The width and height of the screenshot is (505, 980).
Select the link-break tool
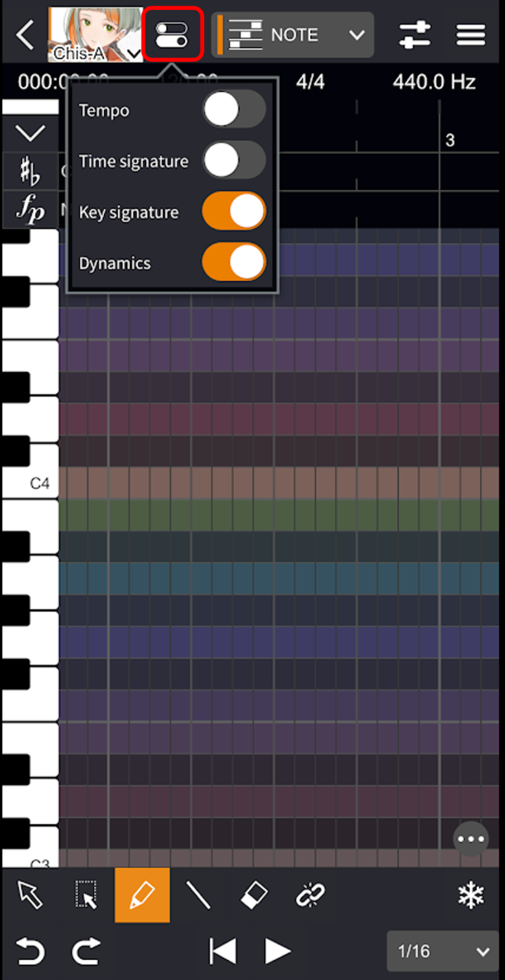pos(310,895)
